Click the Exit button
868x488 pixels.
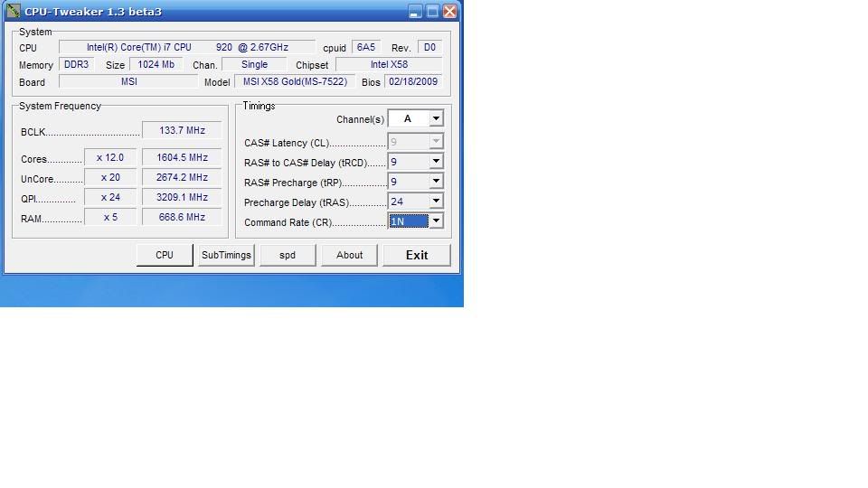point(417,255)
